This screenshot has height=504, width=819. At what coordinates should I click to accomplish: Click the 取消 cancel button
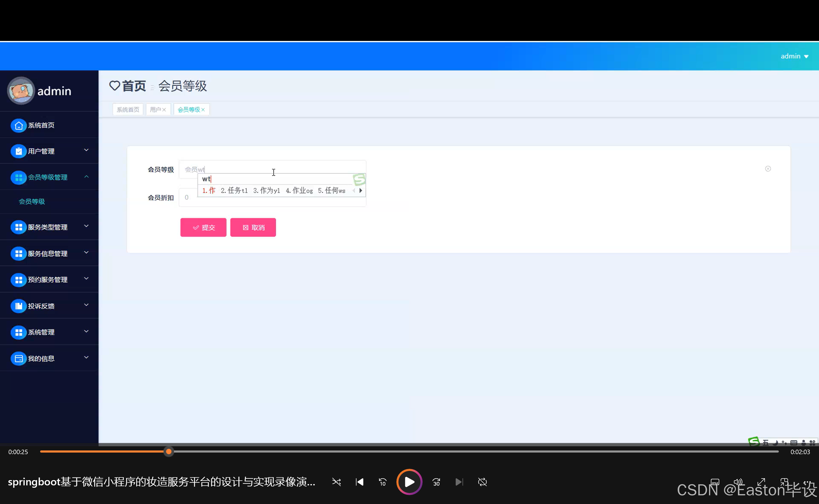tap(253, 227)
